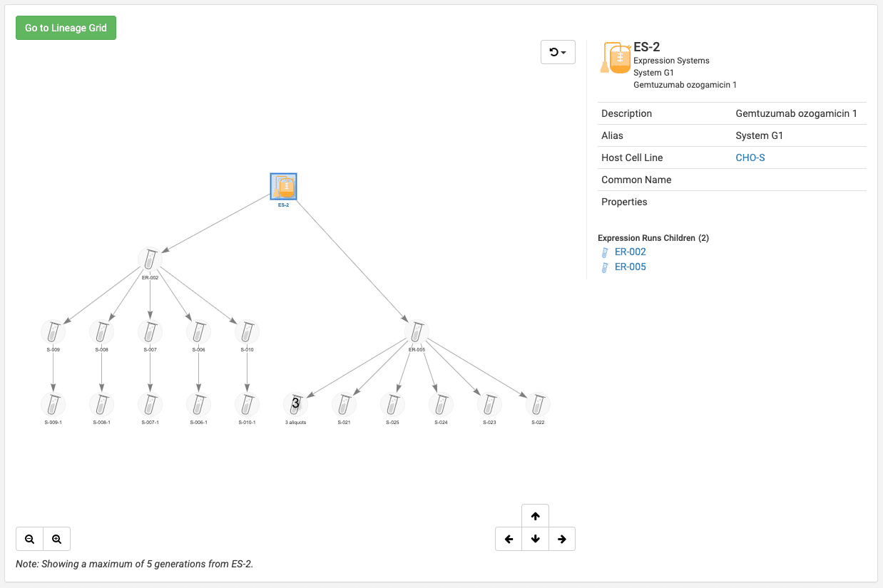The height and width of the screenshot is (588, 883).
Task: Open the CHO-S host cell line link
Action: point(750,158)
